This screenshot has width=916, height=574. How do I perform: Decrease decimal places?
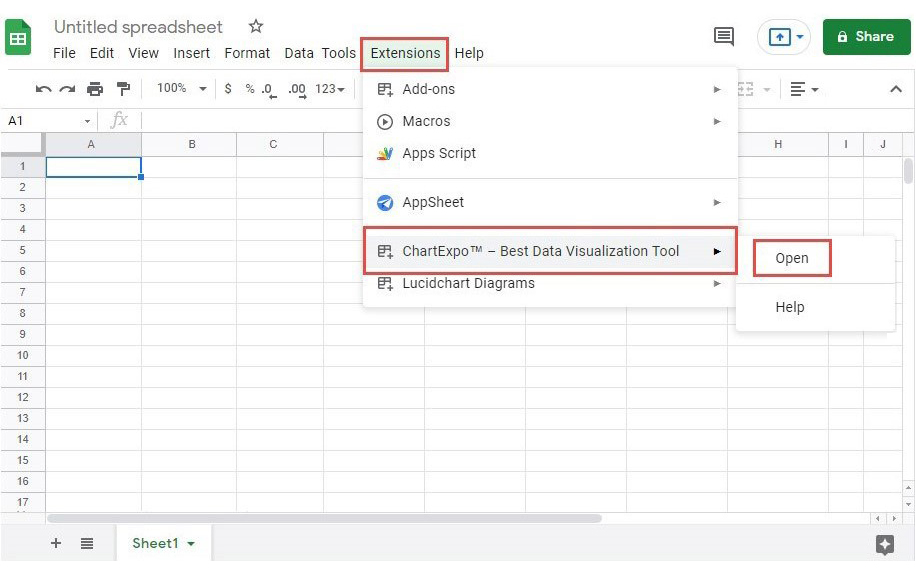coord(269,90)
